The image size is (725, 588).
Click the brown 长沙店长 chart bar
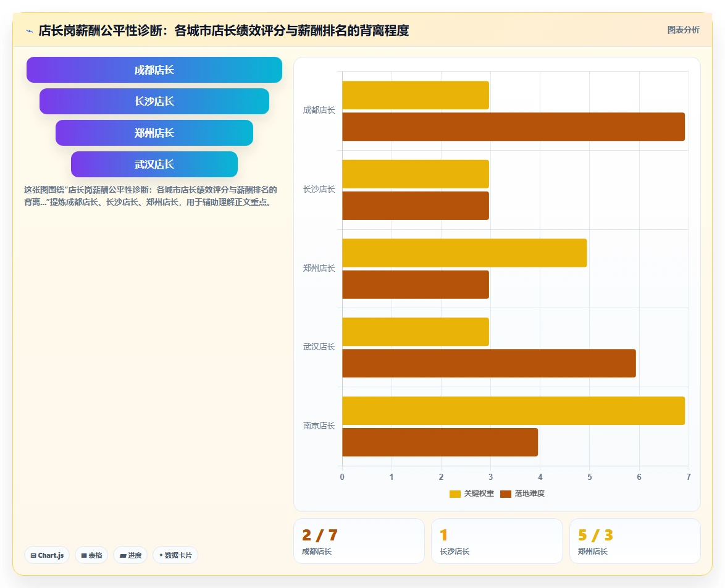point(415,206)
